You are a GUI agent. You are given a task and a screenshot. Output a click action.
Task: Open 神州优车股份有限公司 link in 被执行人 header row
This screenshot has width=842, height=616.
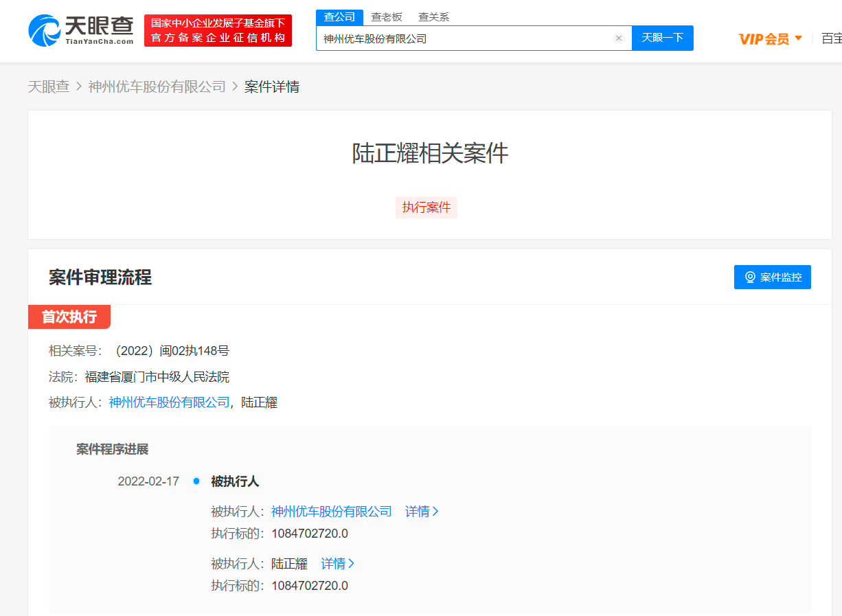click(x=169, y=402)
